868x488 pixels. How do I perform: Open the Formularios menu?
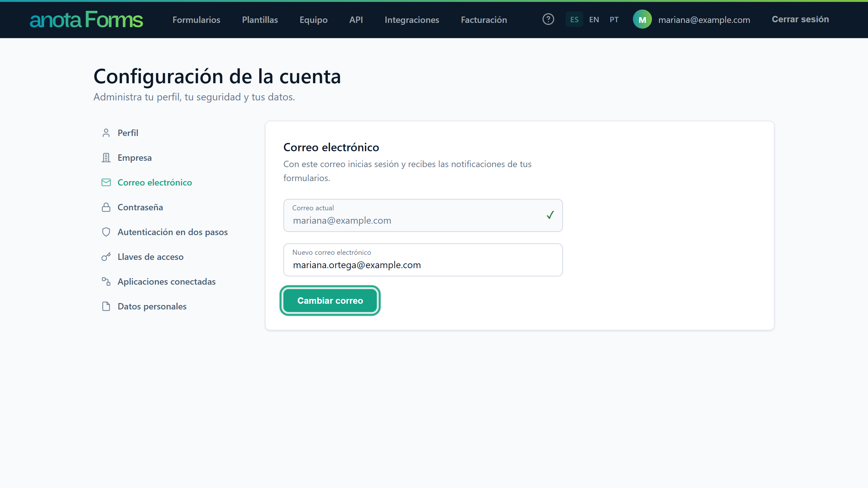[196, 20]
